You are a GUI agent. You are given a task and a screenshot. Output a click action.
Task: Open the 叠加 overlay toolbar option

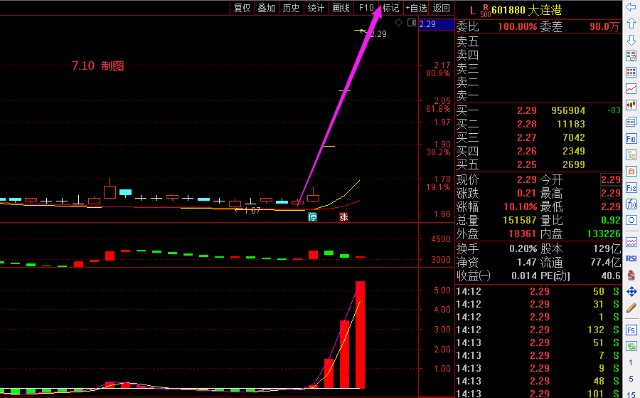point(266,8)
